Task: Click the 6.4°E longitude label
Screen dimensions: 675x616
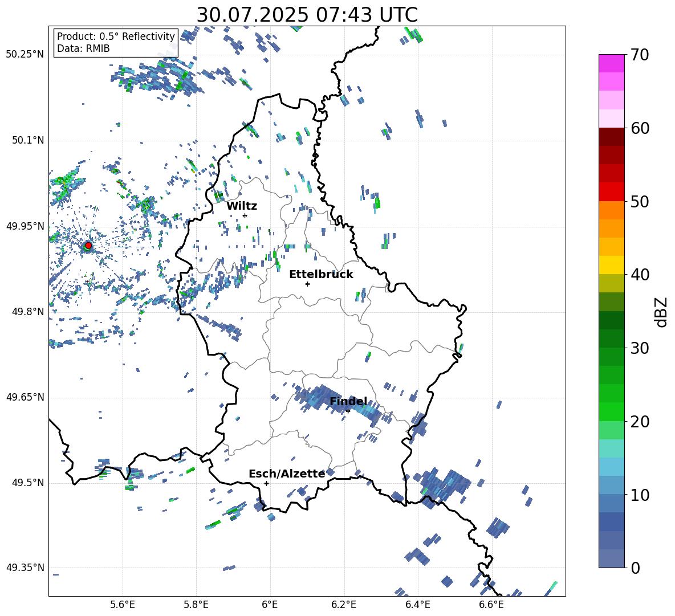Action: click(417, 605)
